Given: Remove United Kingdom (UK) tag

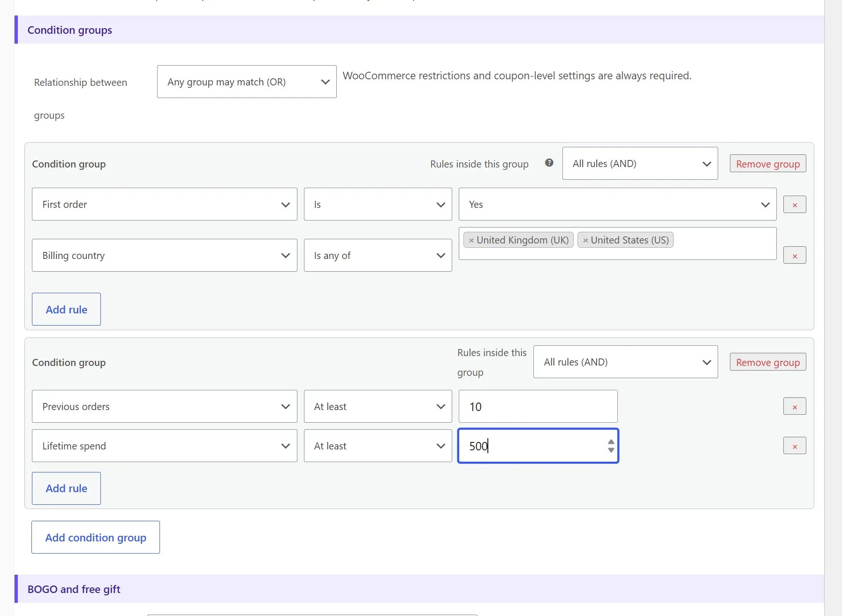Looking at the screenshot, I should 471,240.
